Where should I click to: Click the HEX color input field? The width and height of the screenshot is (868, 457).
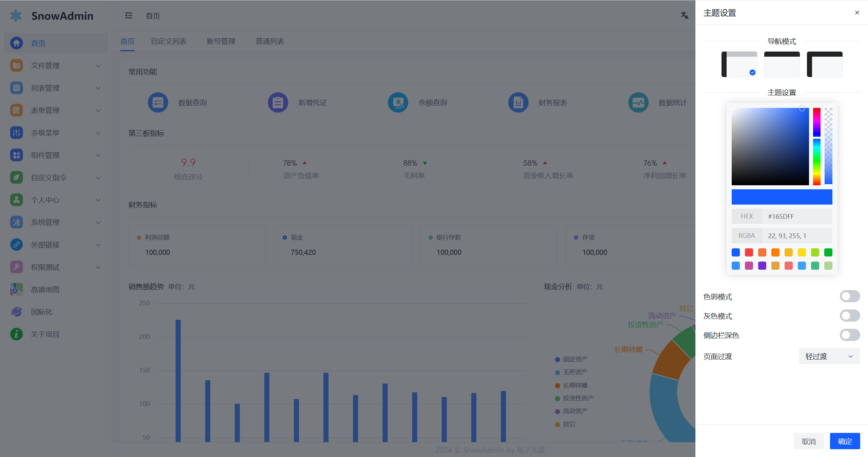(796, 216)
